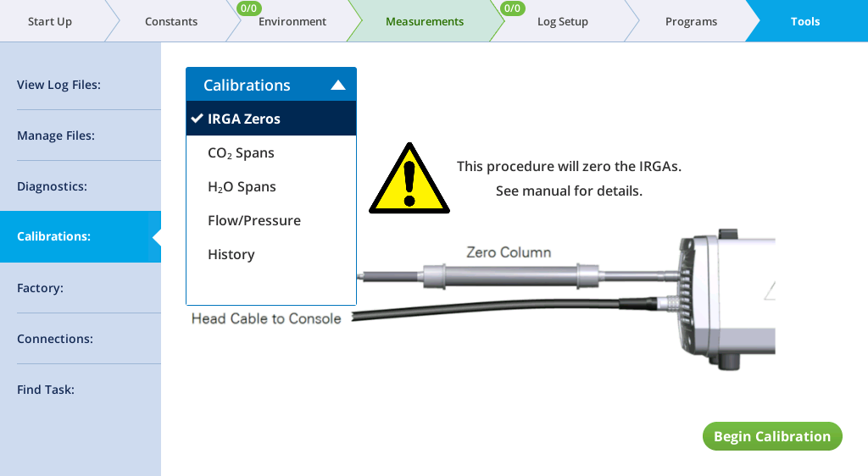This screenshot has width=868, height=476.
Task: Start the procedure with Begin Calibration
Action: tap(772, 436)
